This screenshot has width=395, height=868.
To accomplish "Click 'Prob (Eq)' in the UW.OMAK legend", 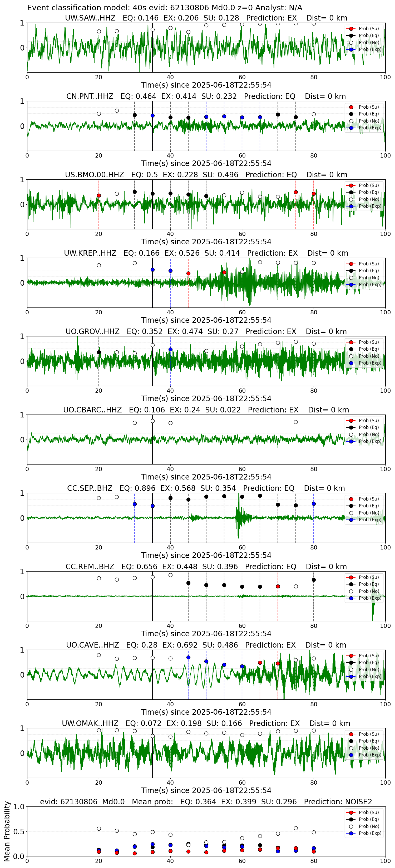I will pos(369,741).
